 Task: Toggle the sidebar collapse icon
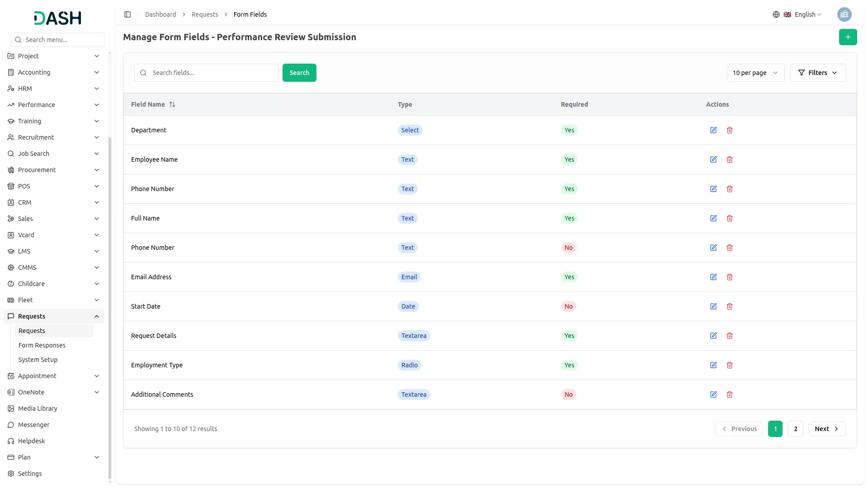point(127,14)
